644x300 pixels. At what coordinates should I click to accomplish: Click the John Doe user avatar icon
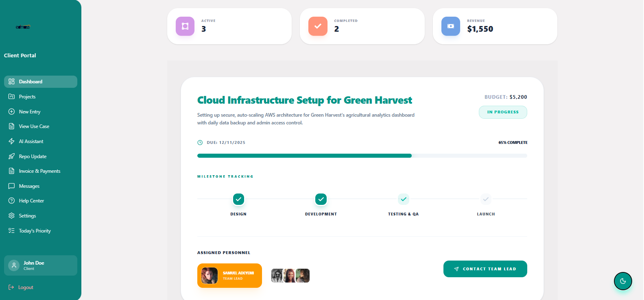(x=14, y=265)
